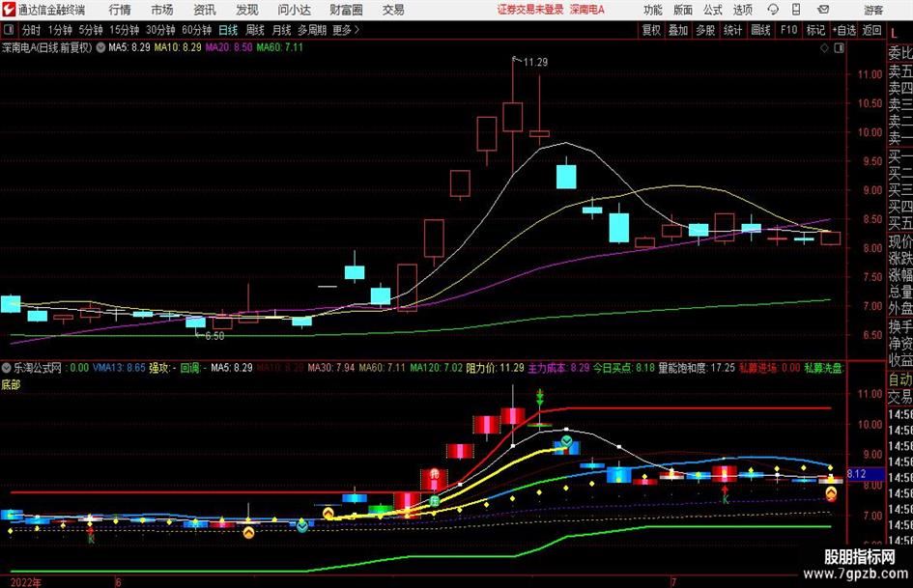Switch to 30分钟 period tab

160,30
